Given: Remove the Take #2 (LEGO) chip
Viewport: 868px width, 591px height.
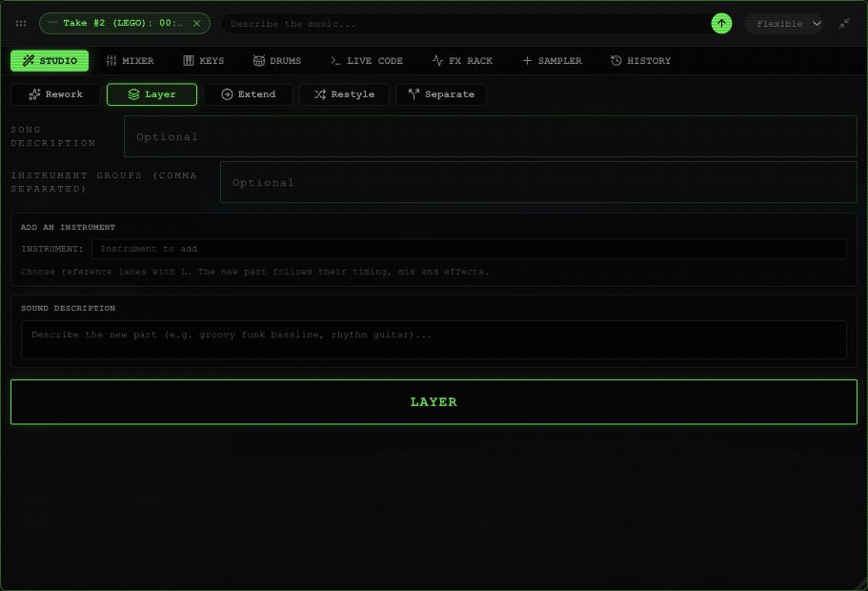Looking at the screenshot, I should click(x=196, y=23).
